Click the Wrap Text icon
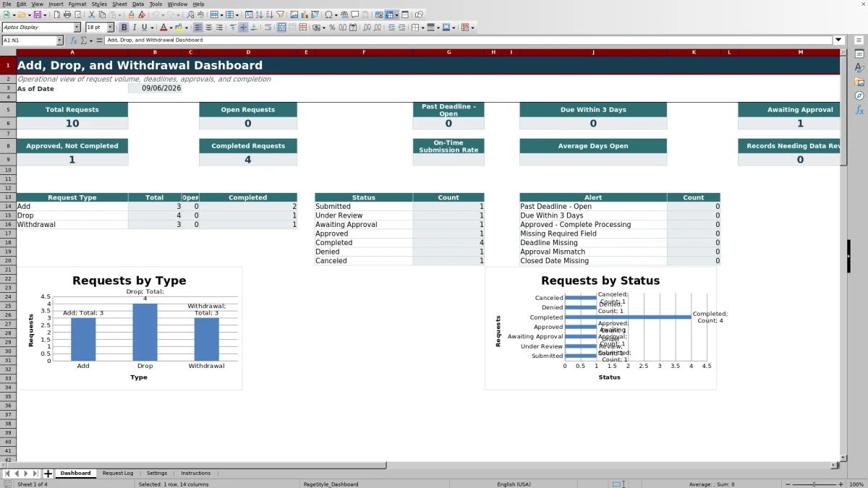Viewport: 868px width, 488px height. pyautogui.click(x=268, y=27)
